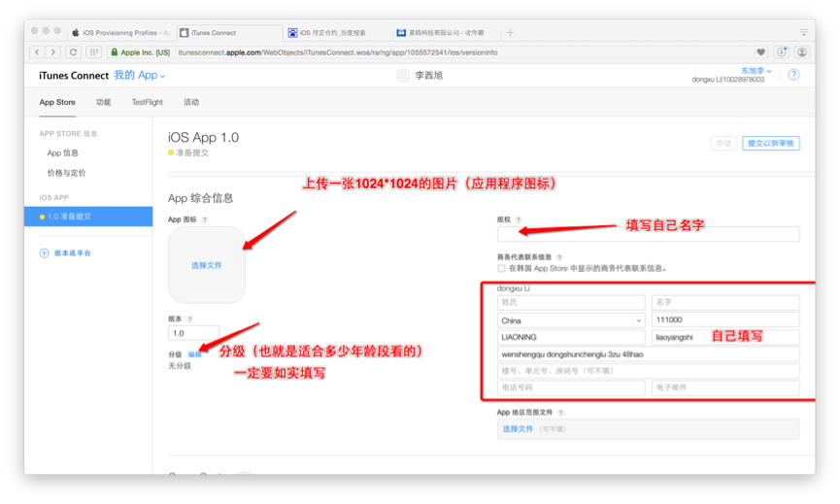Click the green padlock security icon

(115, 51)
